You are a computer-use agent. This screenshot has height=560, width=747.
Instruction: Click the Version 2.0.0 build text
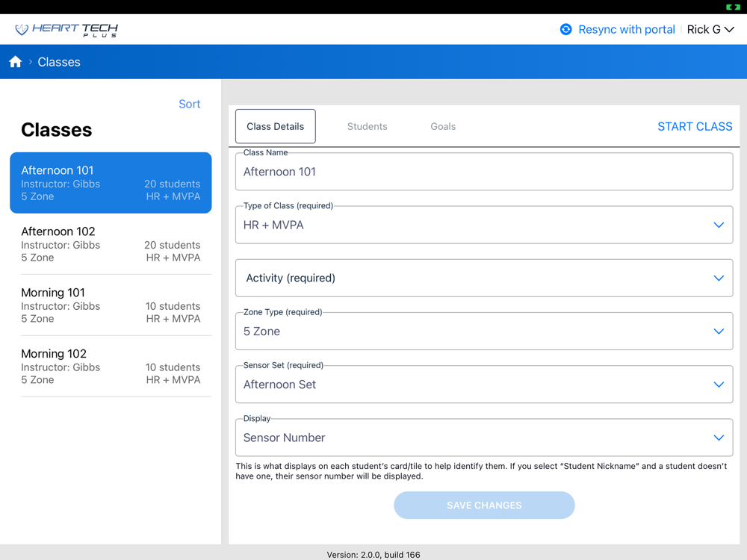point(373,555)
